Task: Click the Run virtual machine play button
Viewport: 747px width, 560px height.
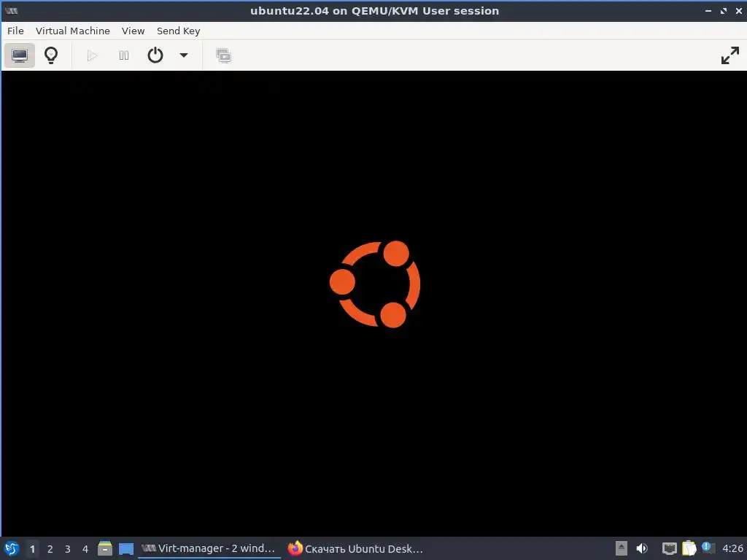Action: point(93,55)
